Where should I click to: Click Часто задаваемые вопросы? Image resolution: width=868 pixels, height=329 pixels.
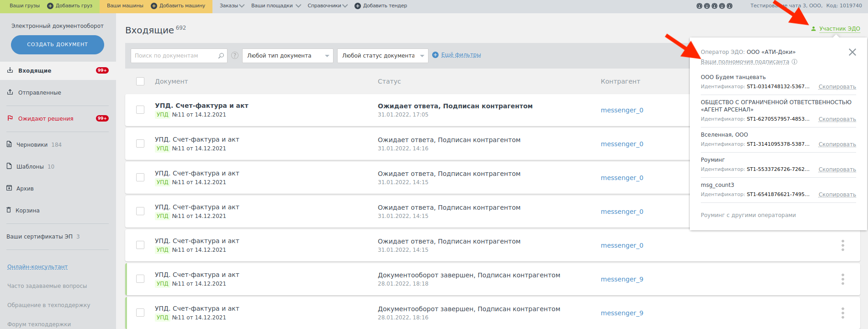click(x=47, y=286)
